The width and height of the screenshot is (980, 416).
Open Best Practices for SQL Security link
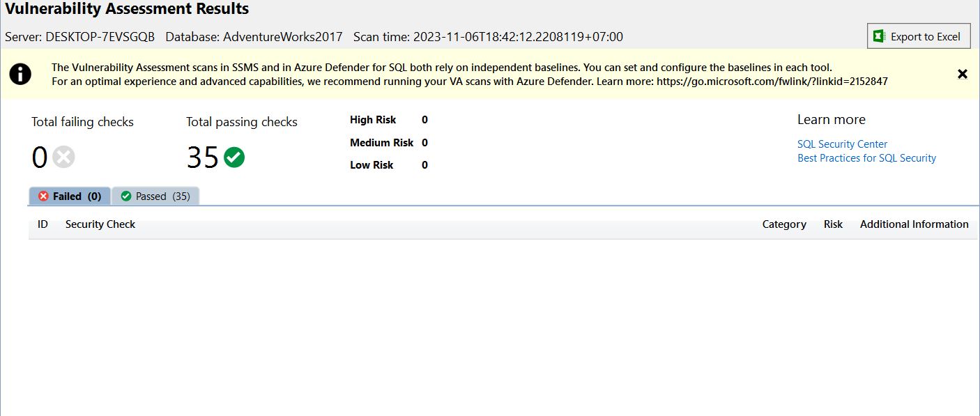click(x=866, y=158)
